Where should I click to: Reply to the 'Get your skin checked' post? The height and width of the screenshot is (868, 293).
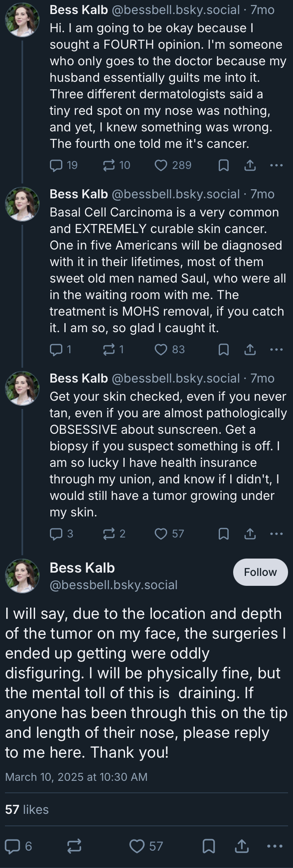[x=56, y=534]
